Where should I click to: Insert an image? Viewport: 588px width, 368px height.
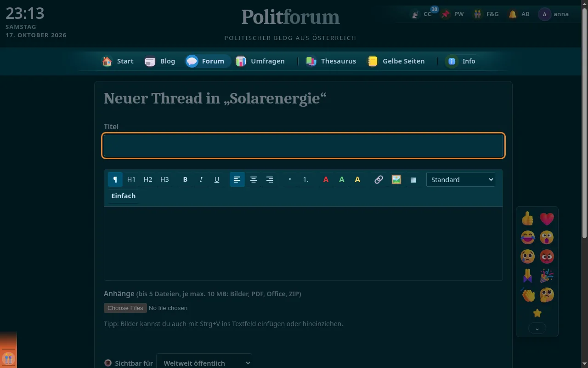tap(396, 179)
